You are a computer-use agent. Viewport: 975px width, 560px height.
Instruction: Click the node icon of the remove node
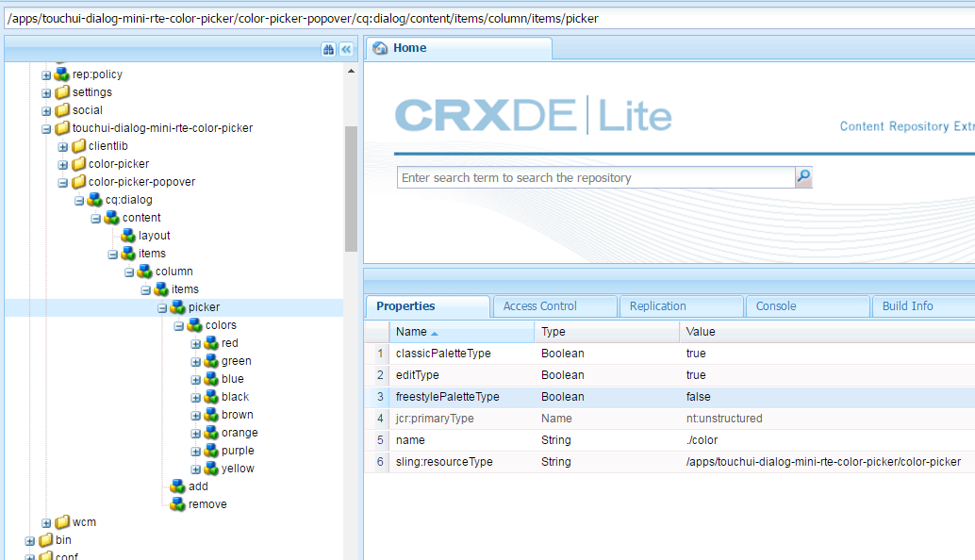click(x=176, y=504)
